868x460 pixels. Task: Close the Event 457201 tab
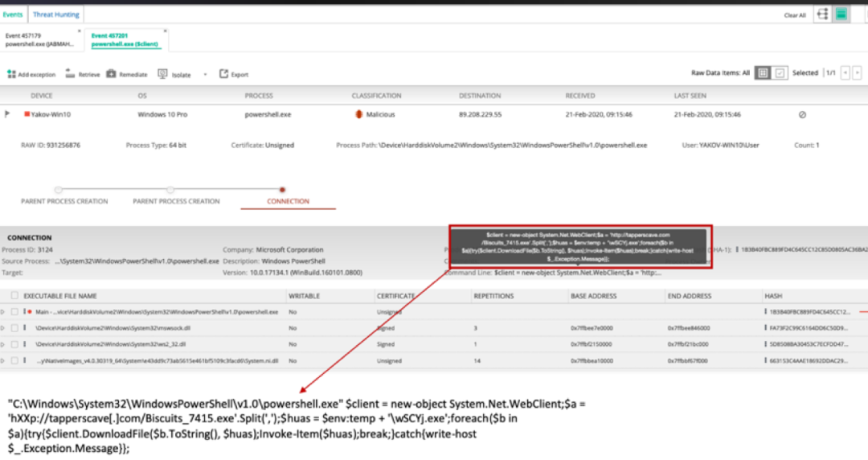(x=165, y=31)
